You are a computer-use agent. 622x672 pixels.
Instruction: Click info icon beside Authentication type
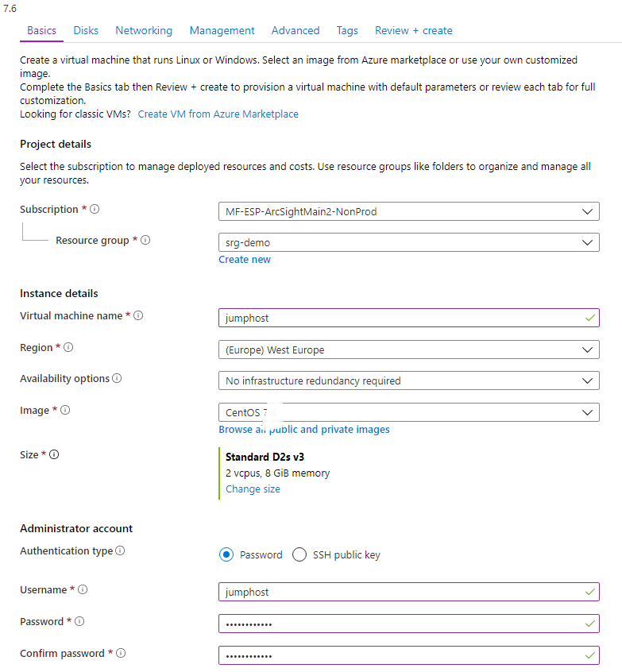(120, 551)
